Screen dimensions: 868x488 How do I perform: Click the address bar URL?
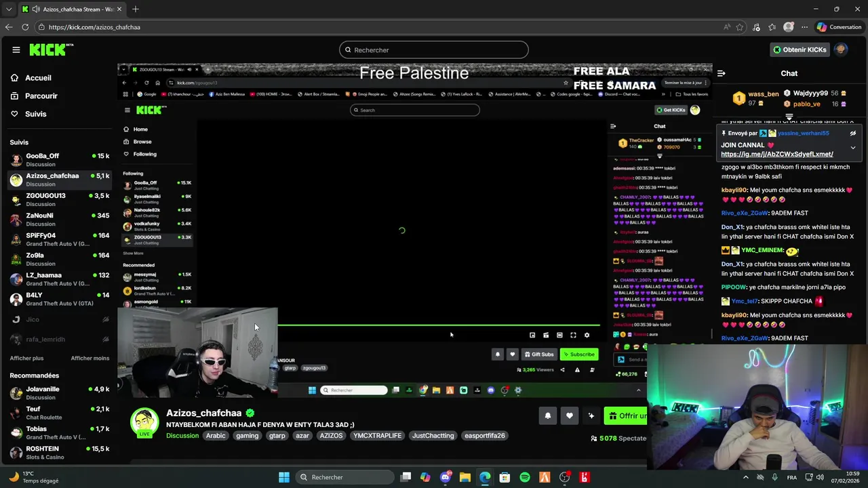94,27
